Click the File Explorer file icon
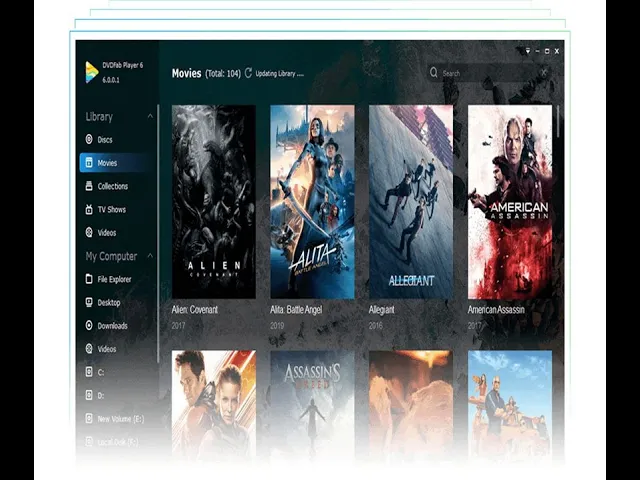The height and width of the screenshot is (480, 640). (89, 279)
